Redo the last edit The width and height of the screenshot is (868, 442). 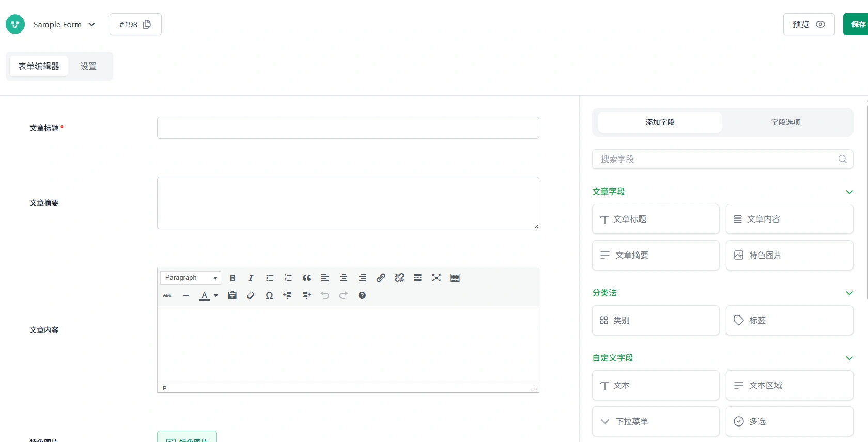(344, 295)
